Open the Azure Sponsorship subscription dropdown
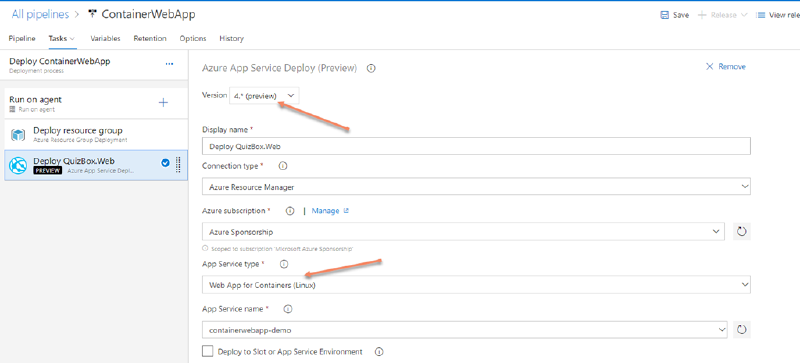The width and height of the screenshot is (800, 363). pyautogui.click(x=463, y=232)
